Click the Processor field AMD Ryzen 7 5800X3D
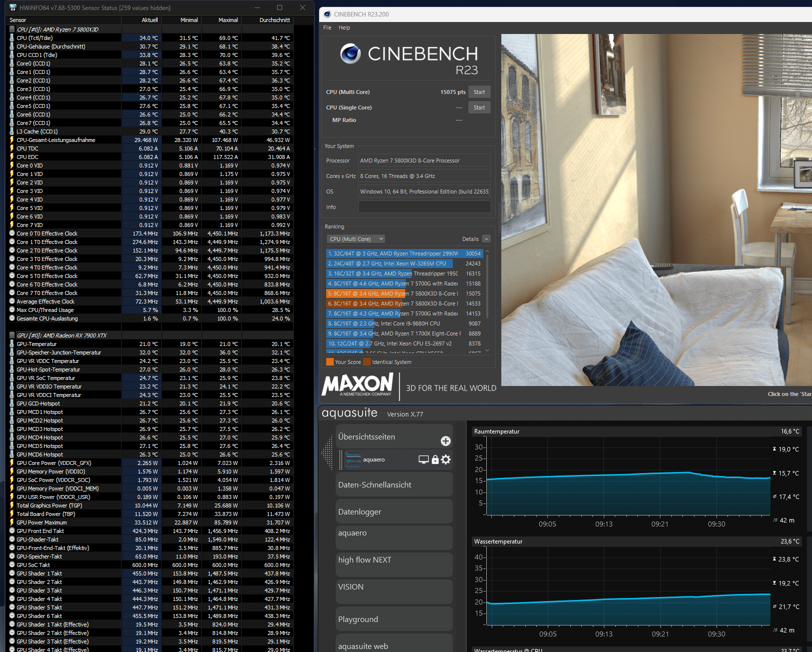Viewport: 812px width, 652px height. [x=424, y=160]
